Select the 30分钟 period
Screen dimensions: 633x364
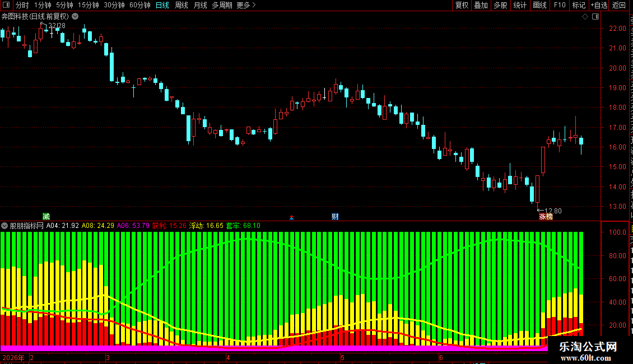114,5
